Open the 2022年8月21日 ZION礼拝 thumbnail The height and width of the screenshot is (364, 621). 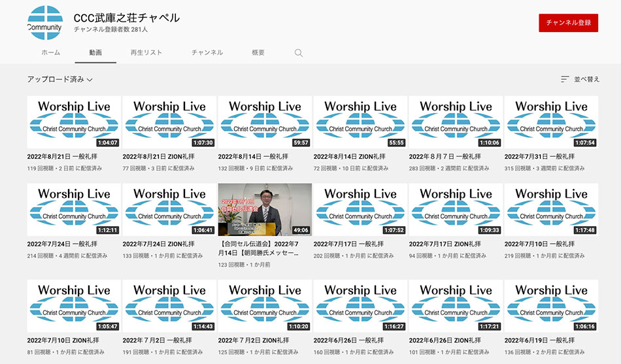[169, 122]
